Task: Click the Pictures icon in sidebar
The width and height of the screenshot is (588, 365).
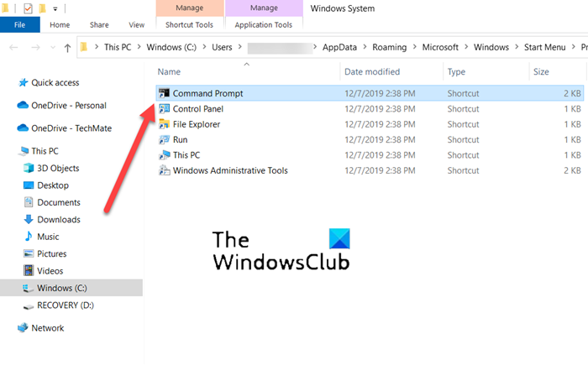Action: pos(29,253)
